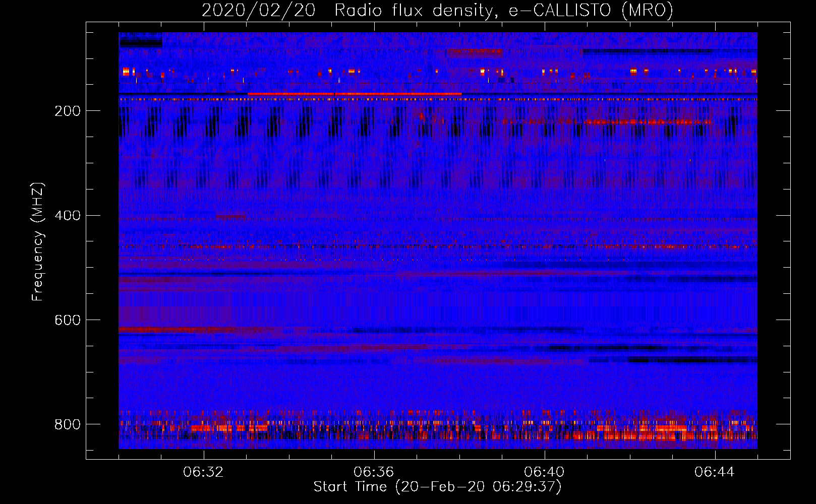816x504 pixels.
Task: Click the 06:36 time tick label
Action: (x=374, y=472)
